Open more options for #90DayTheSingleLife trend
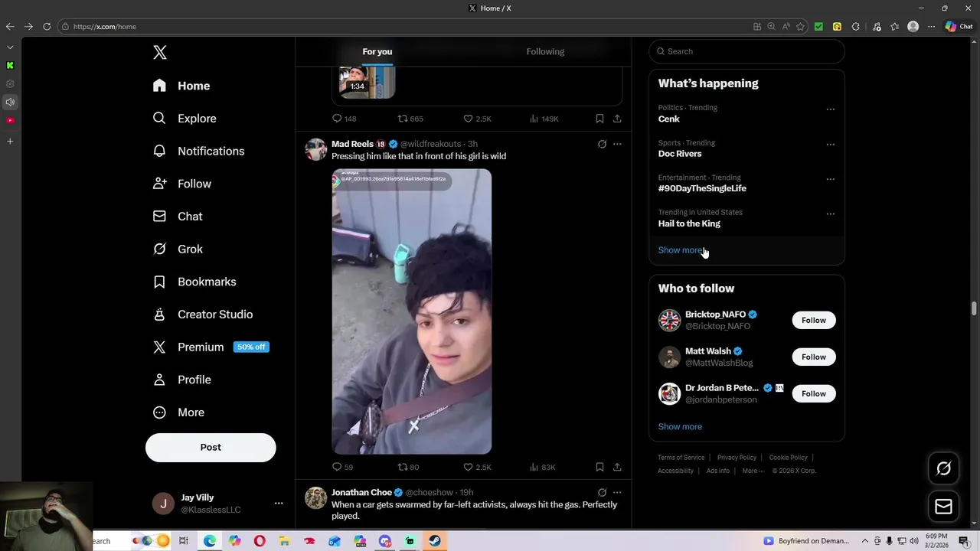980x551 pixels. tap(830, 179)
